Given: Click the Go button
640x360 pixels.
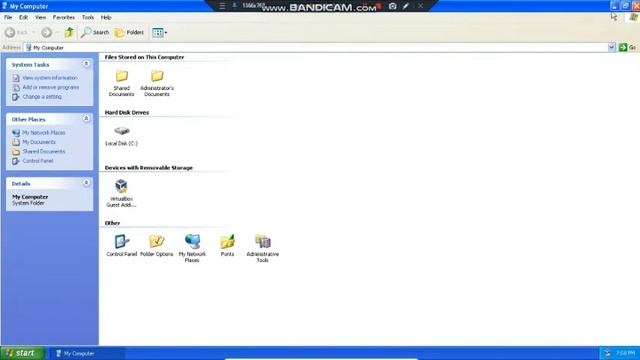Looking at the screenshot, I should coord(627,47).
